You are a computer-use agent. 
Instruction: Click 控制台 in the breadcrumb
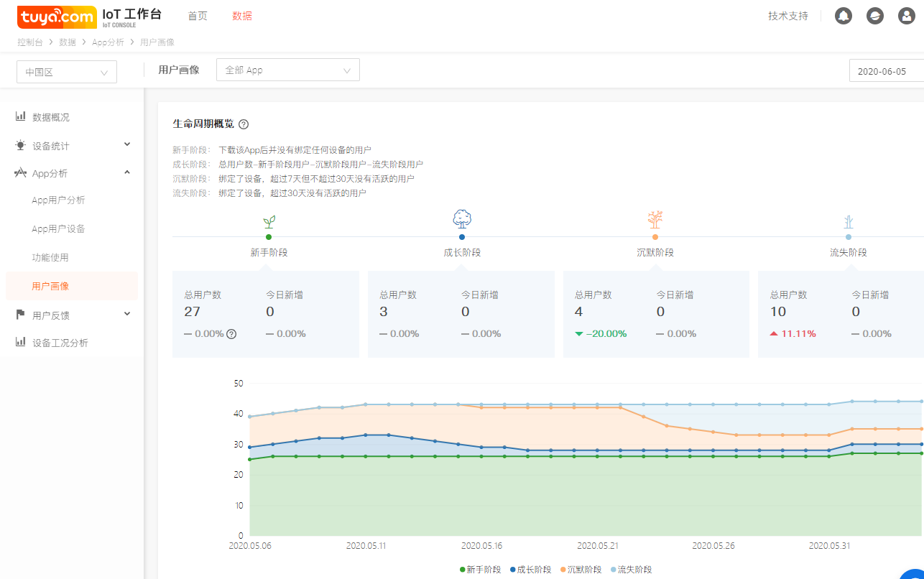click(x=30, y=42)
